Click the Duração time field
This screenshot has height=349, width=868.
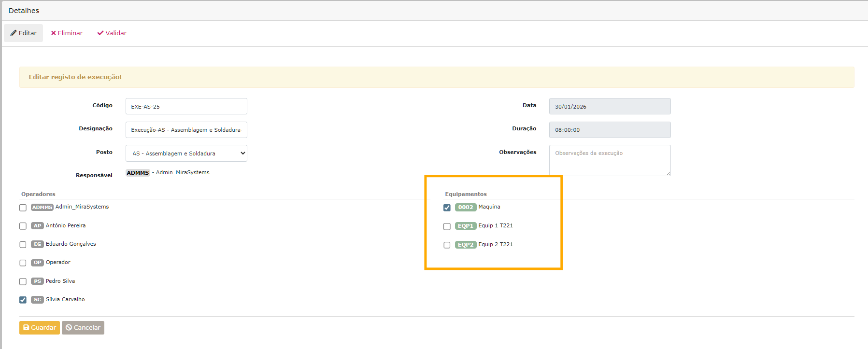(610, 130)
